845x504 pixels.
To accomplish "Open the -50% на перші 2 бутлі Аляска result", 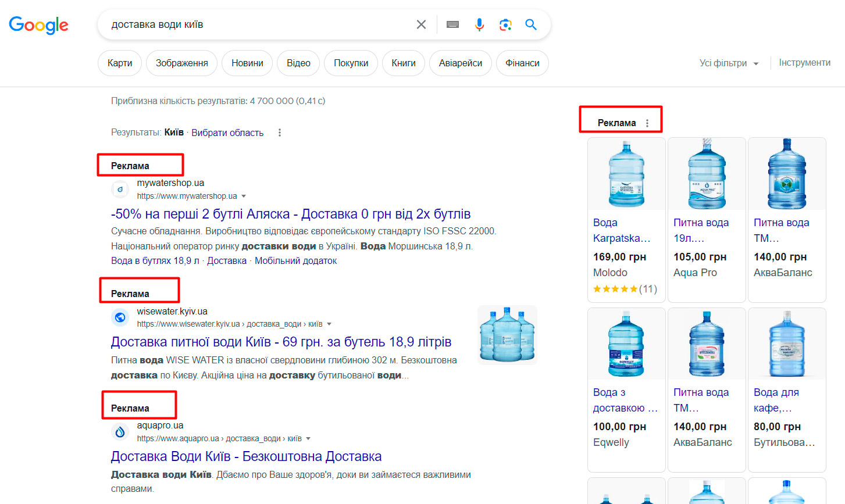I will (x=291, y=214).
